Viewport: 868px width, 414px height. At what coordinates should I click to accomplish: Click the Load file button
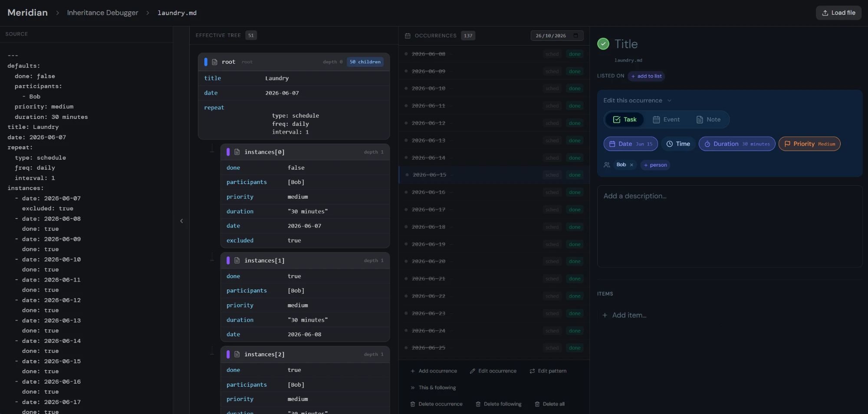point(838,13)
